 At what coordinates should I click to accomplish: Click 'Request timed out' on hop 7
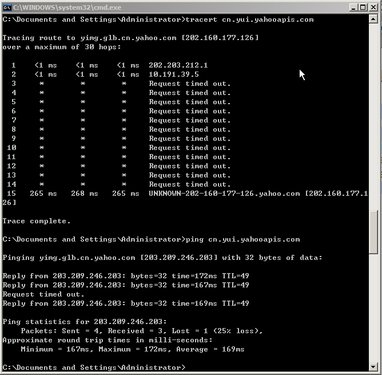point(190,120)
